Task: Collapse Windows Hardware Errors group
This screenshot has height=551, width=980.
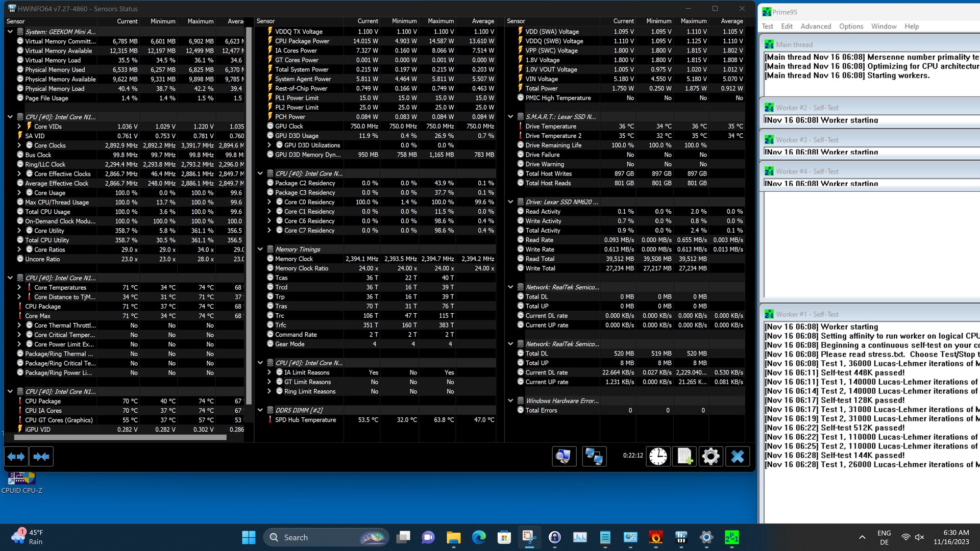Action: (x=510, y=401)
